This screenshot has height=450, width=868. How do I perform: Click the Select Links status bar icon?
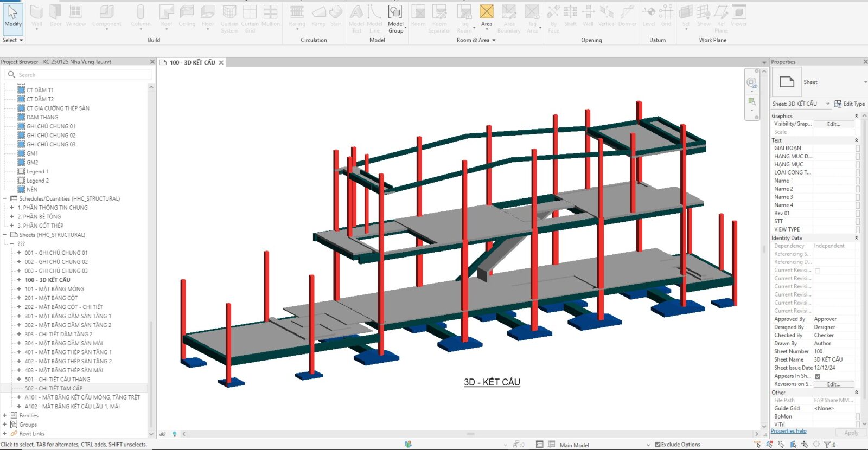(757, 445)
